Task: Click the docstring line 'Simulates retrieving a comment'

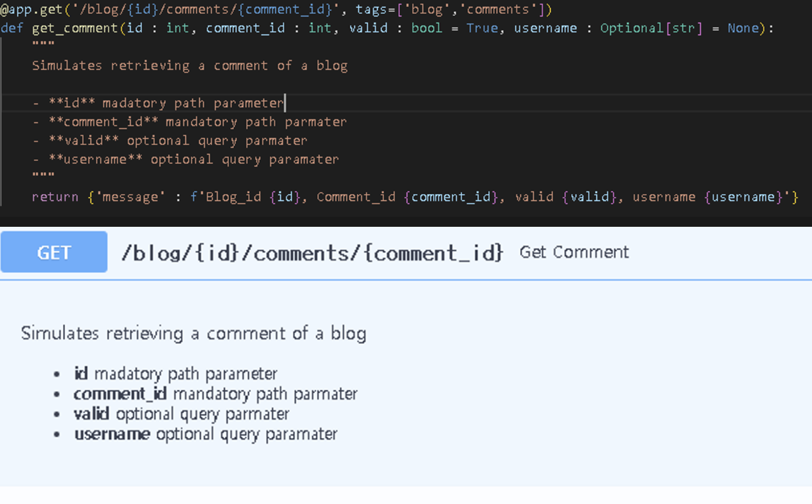Action: coord(189,66)
